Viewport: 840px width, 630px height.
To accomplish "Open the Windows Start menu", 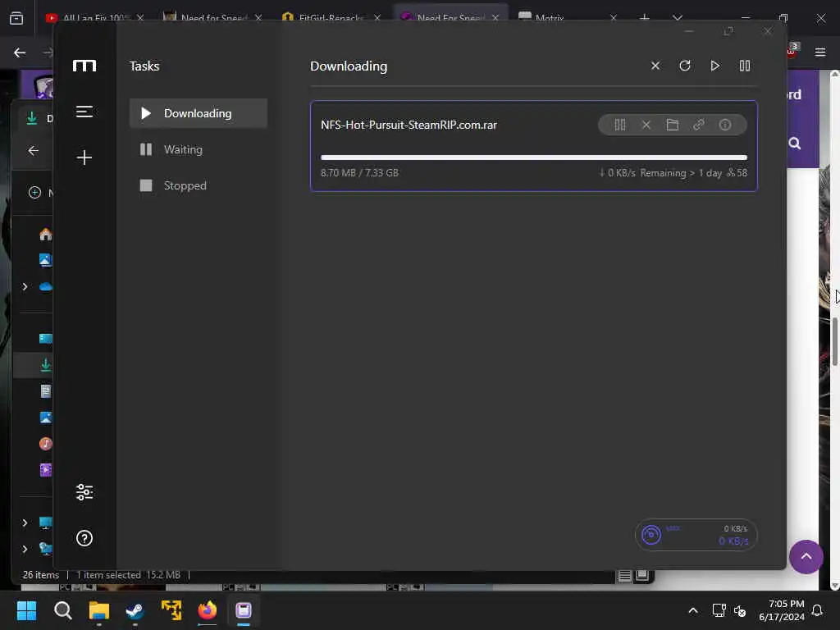I will [26, 610].
